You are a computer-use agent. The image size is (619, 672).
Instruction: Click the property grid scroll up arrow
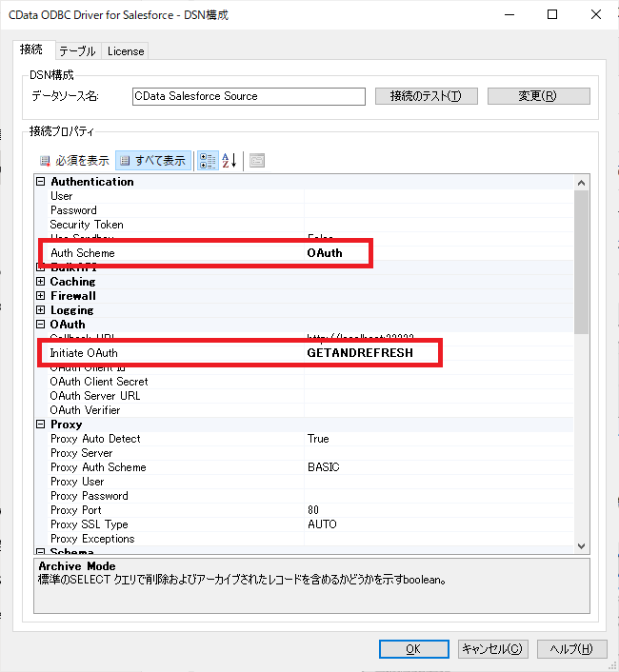coord(581,183)
